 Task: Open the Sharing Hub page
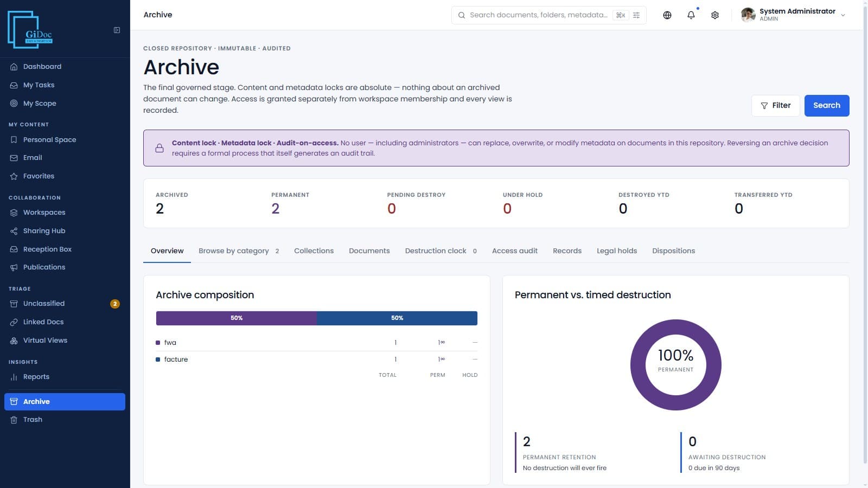click(65, 231)
